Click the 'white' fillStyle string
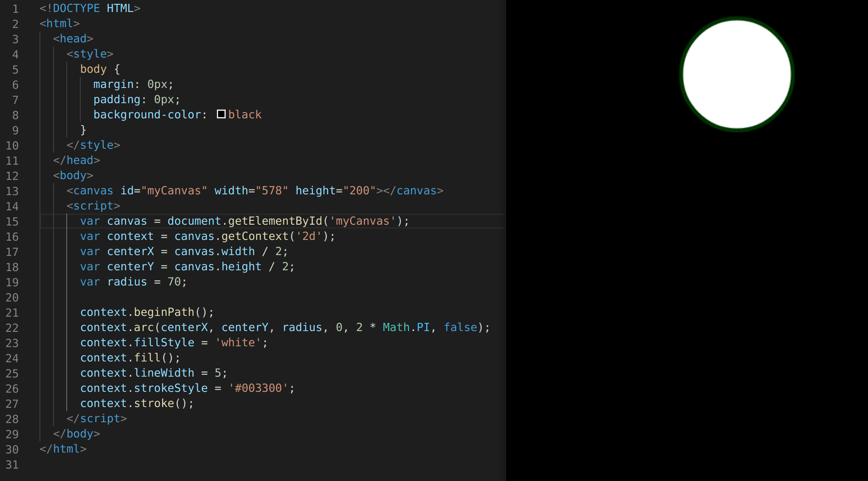The height and width of the screenshot is (481, 868). click(238, 343)
